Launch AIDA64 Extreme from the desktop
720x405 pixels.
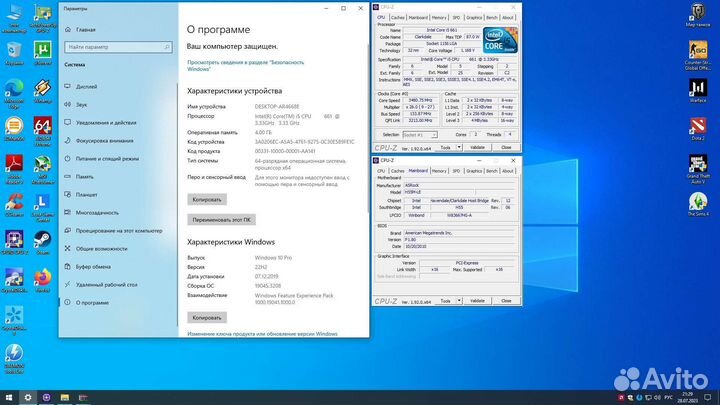[x=43, y=131]
